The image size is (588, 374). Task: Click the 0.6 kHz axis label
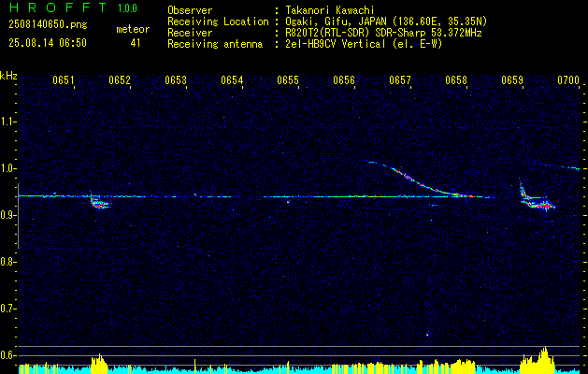[7, 355]
